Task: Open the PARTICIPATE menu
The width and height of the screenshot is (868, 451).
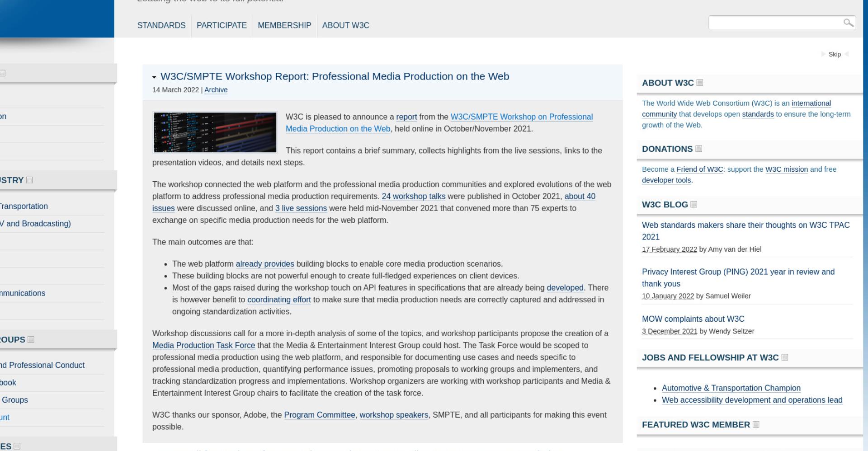Action: [x=222, y=25]
